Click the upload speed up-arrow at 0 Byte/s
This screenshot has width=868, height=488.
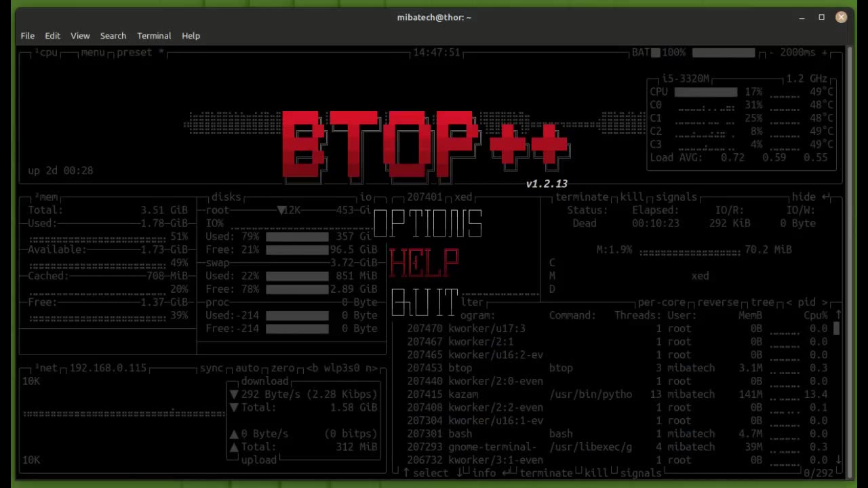point(234,434)
